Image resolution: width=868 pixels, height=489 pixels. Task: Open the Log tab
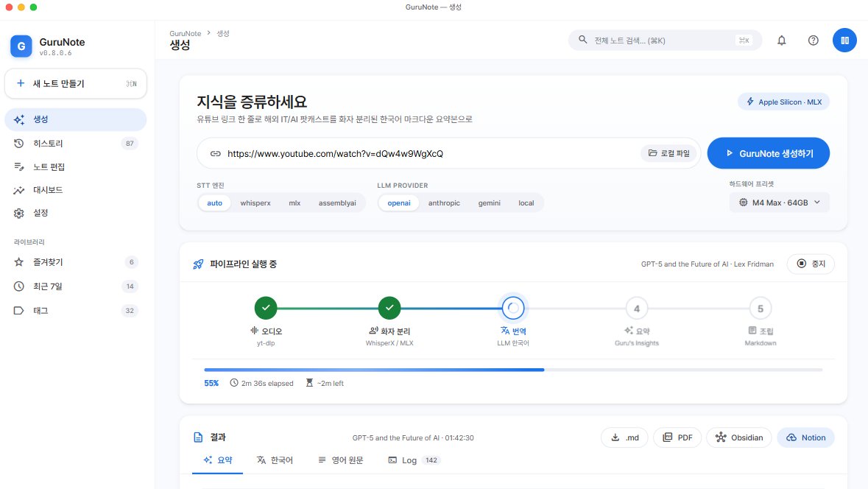point(413,460)
